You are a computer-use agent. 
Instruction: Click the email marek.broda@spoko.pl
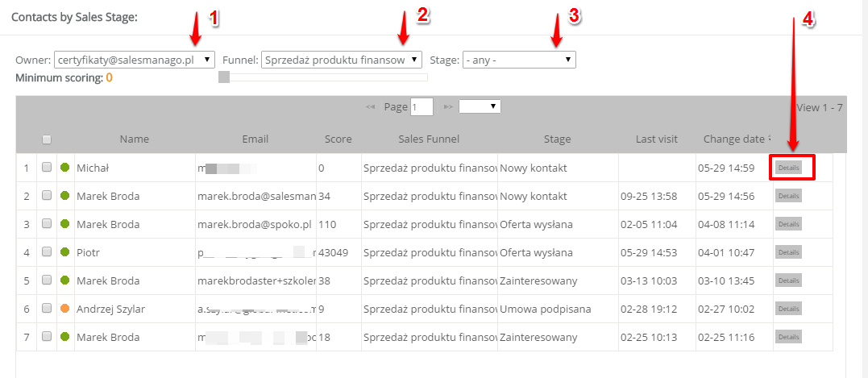click(x=255, y=225)
